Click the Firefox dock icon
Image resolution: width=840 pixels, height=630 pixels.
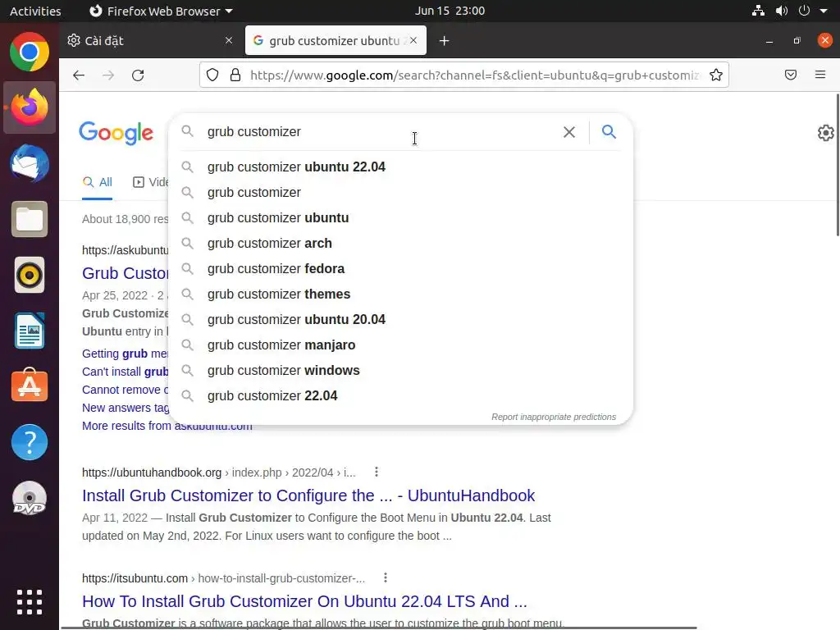[x=30, y=107]
